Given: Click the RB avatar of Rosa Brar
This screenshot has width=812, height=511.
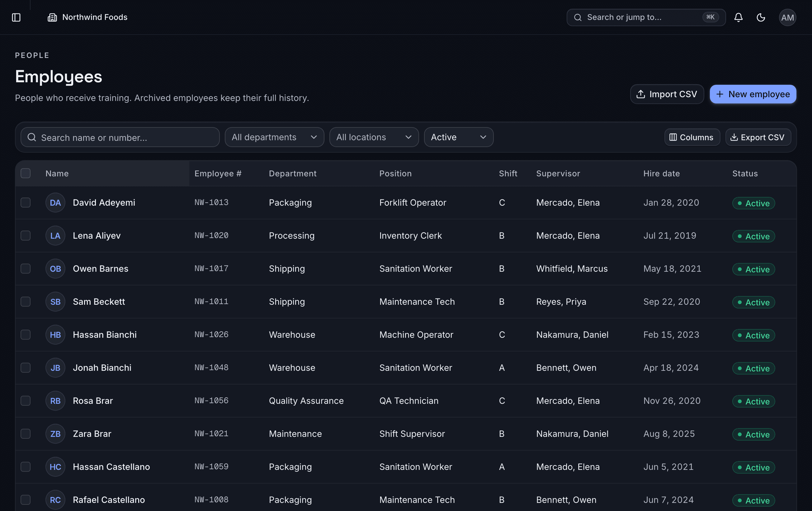Looking at the screenshot, I should (55, 401).
